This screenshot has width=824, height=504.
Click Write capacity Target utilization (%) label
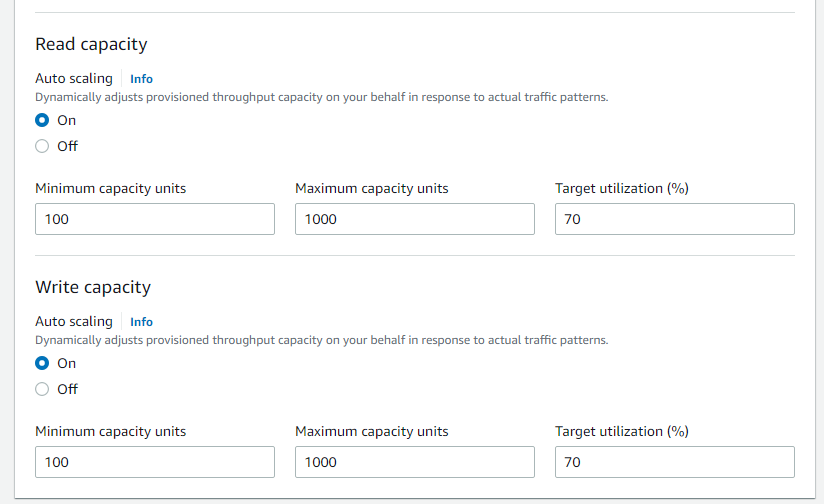tap(621, 431)
